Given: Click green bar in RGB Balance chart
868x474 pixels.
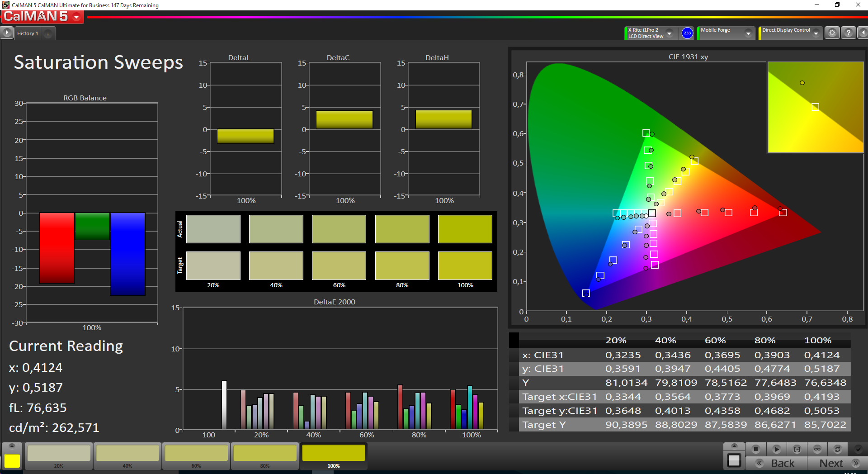Looking at the screenshot, I should point(92,226).
